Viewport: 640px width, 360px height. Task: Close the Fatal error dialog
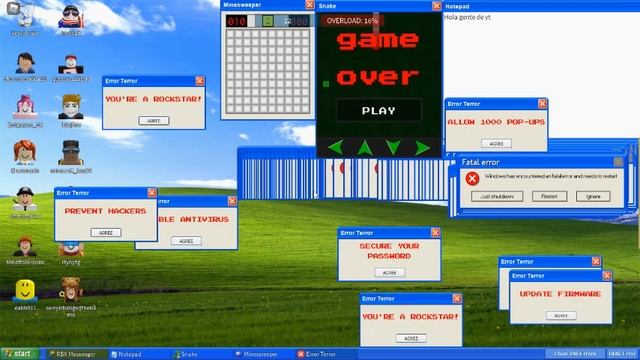pyautogui.click(x=618, y=162)
